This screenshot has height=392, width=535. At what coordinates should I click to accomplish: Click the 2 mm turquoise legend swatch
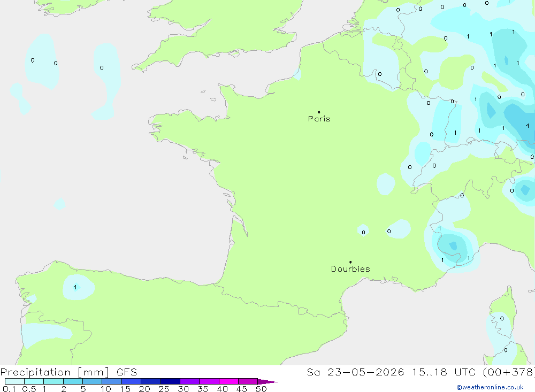[73, 381]
